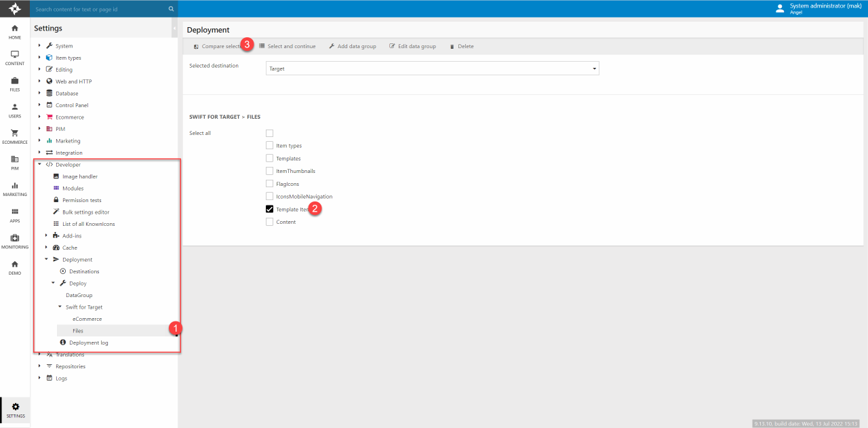Open Destinations under Deployment
This screenshot has height=428, width=868.
[84, 271]
